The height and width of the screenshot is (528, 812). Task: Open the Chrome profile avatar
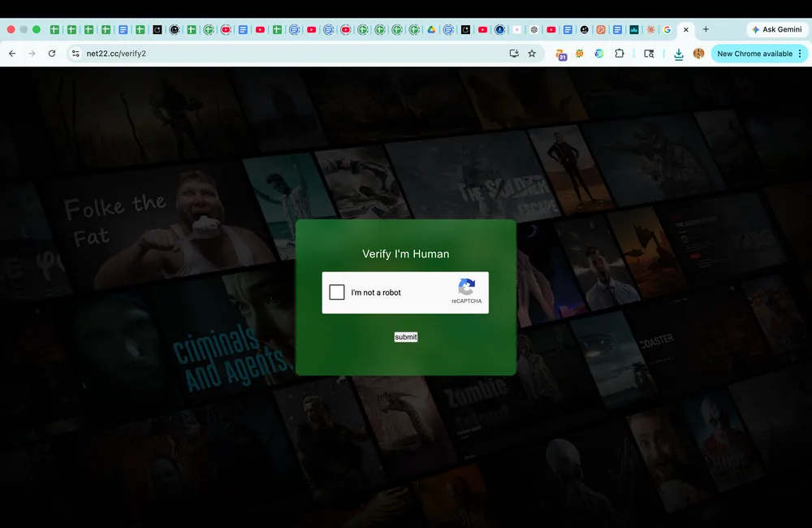tap(698, 54)
